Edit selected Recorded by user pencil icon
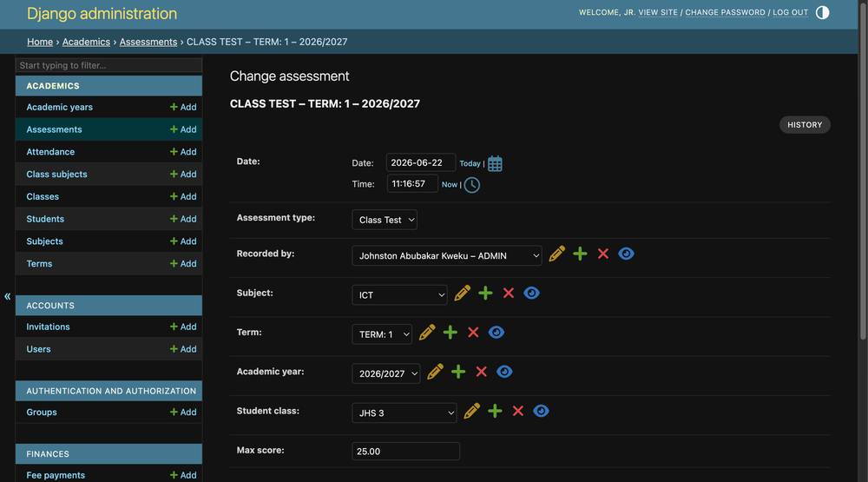The height and width of the screenshot is (482, 868). [x=557, y=254]
